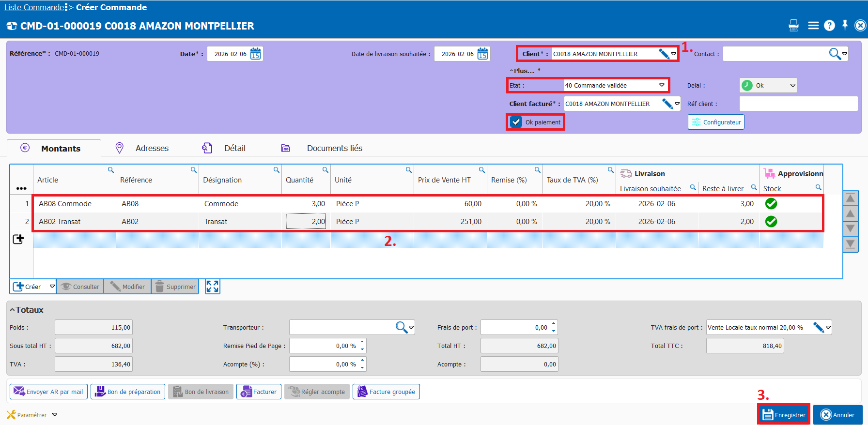Image resolution: width=868 pixels, height=425 pixels.
Task: Increase the Frais de port stepper
Action: 554,324
